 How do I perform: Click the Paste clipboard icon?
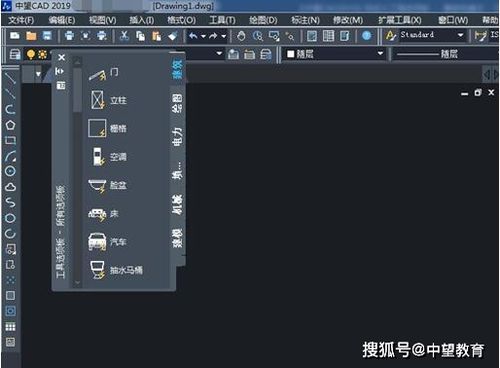(156, 36)
